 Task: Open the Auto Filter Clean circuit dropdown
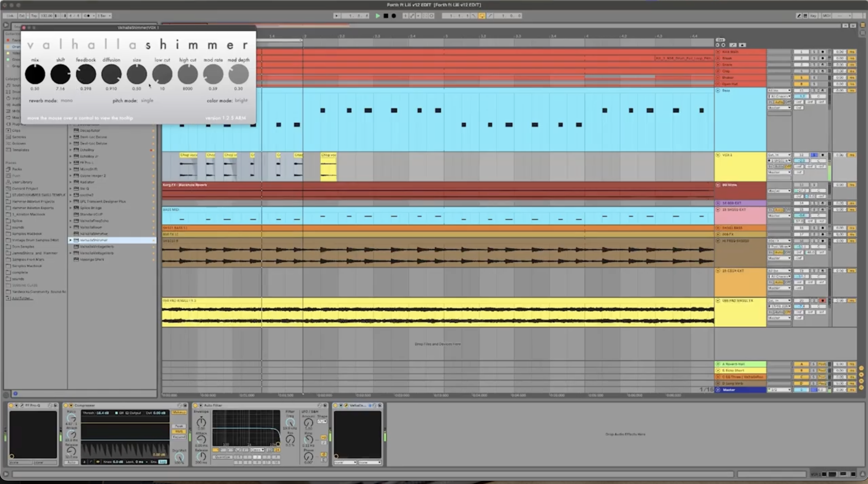(257, 450)
